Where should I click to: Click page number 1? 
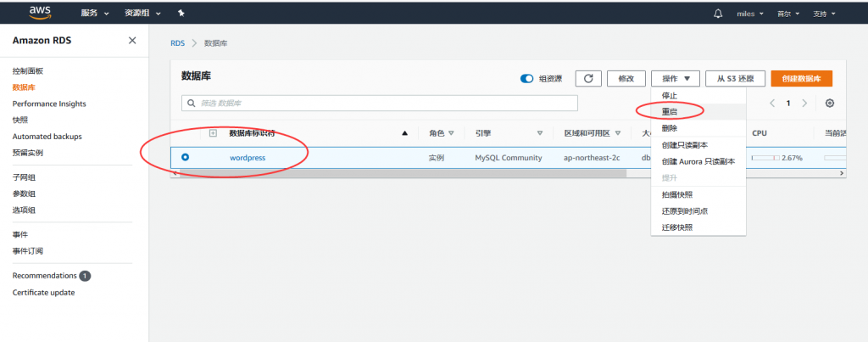[789, 103]
